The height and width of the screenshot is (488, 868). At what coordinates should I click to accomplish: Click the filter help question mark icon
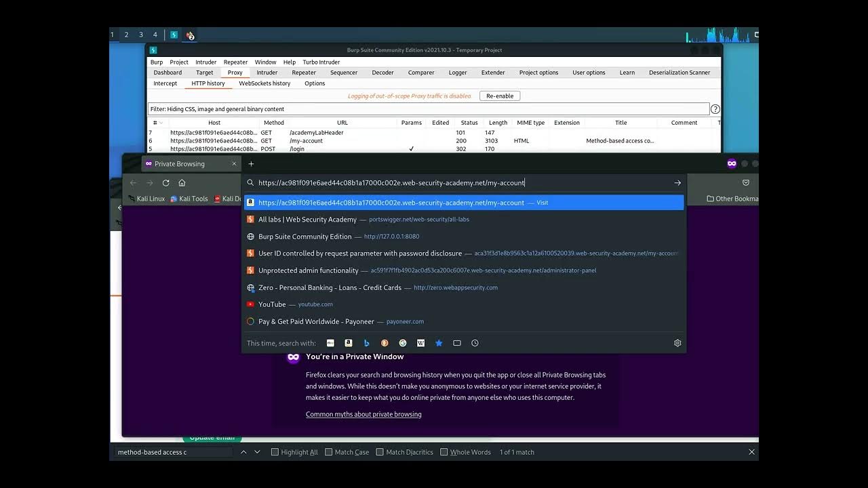click(715, 109)
